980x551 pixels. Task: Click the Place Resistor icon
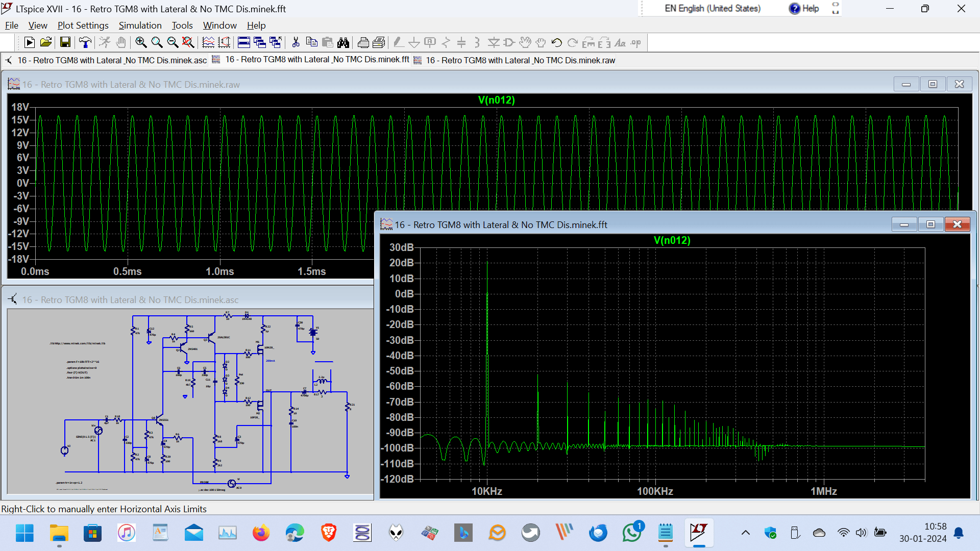tap(446, 43)
